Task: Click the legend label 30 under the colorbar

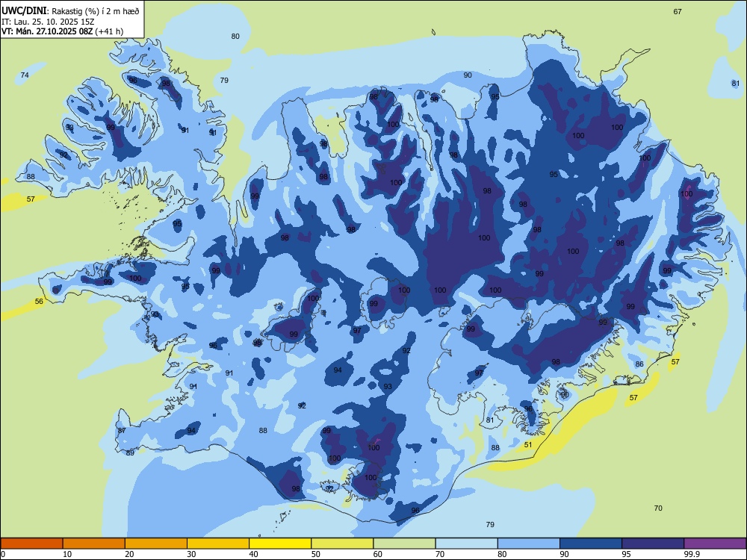Action: (x=191, y=554)
